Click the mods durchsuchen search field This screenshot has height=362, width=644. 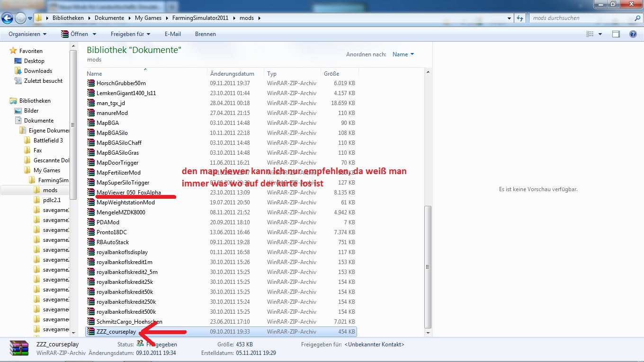581,18
